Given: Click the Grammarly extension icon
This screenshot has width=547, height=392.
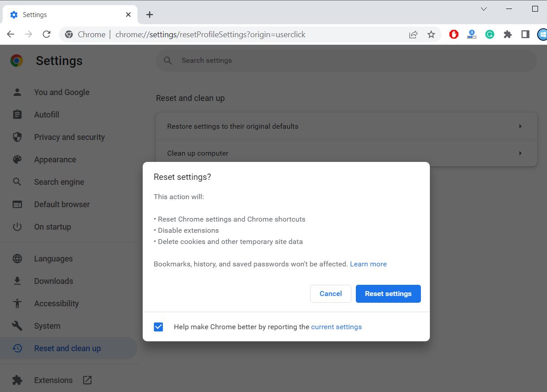Looking at the screenshot, I should [x=490, y=35].
